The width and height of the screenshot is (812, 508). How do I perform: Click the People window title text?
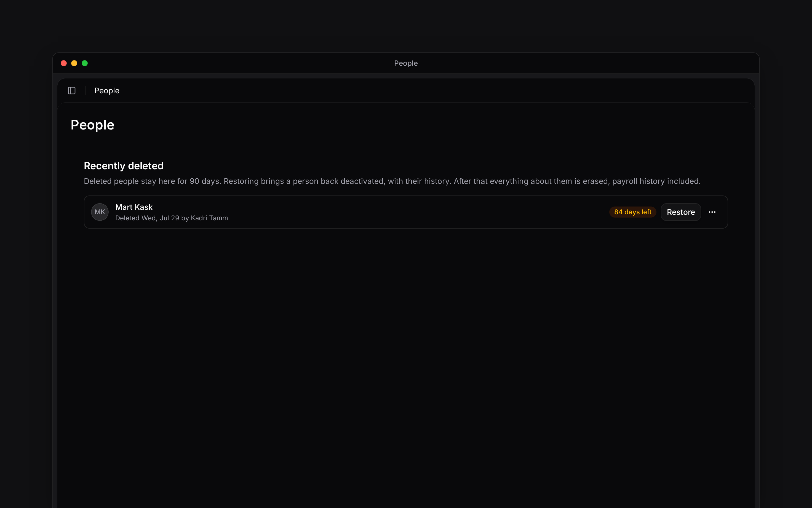coord(406,63)
